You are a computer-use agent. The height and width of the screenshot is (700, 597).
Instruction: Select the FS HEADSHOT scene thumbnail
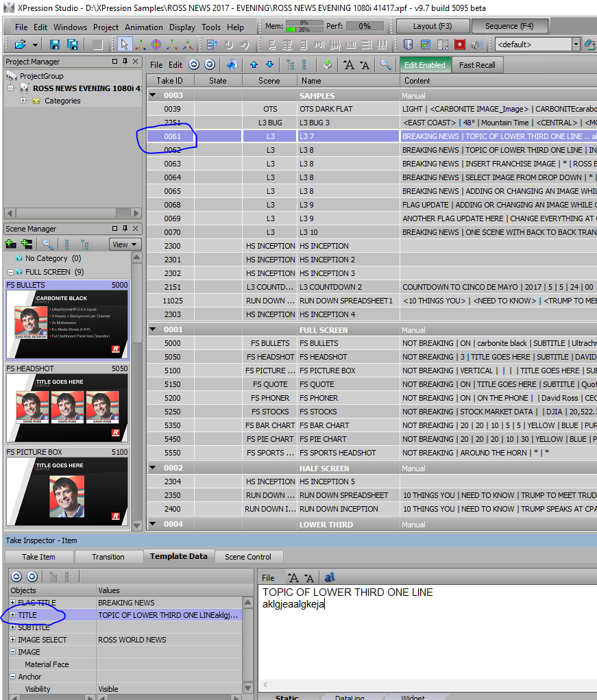pyautogui.click(x=66, y=407)
